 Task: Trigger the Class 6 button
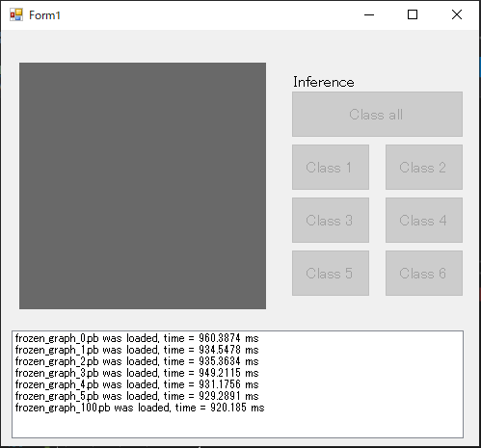[424, 273]
